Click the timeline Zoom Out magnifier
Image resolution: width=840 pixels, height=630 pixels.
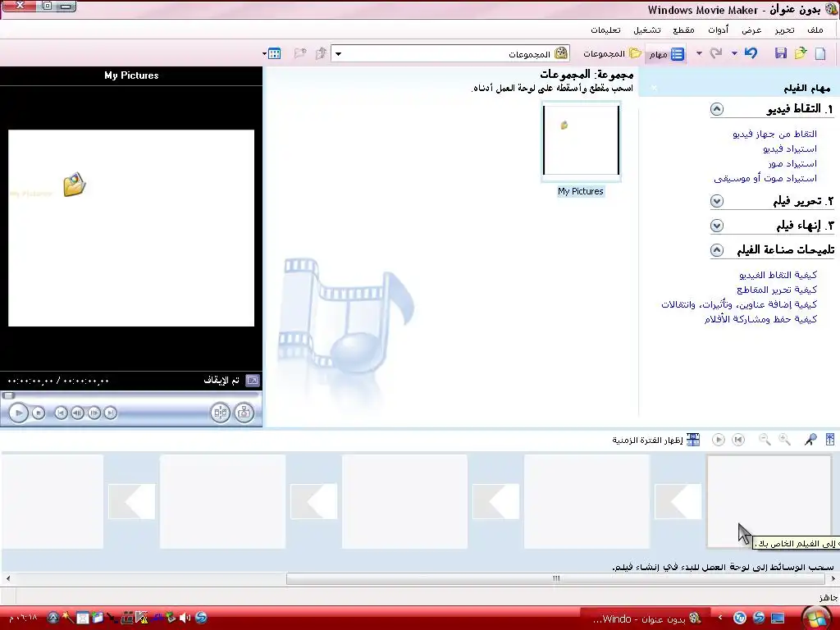(765, 441)
